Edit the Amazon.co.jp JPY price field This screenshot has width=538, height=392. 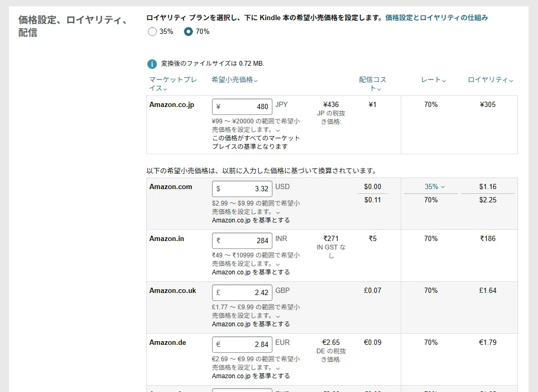pyautogui.click(x=242, y=106)
